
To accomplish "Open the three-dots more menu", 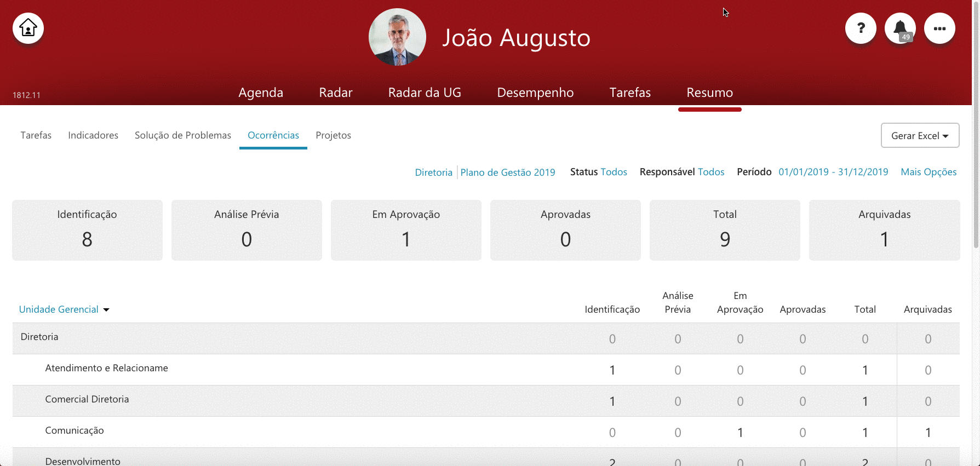I will tap(939, 28).
